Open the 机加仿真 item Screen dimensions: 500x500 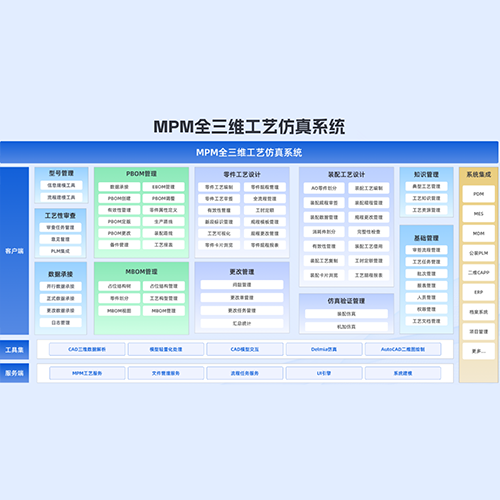(x=346, y=327)
